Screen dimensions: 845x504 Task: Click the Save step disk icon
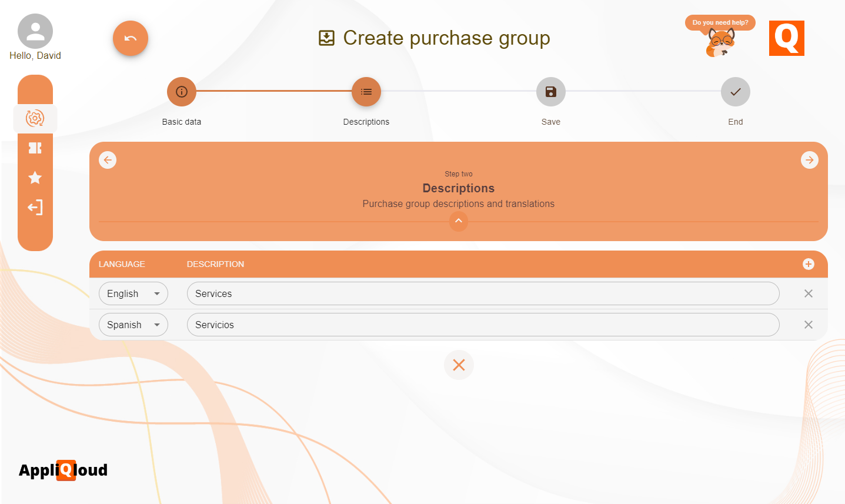point(550,92)
